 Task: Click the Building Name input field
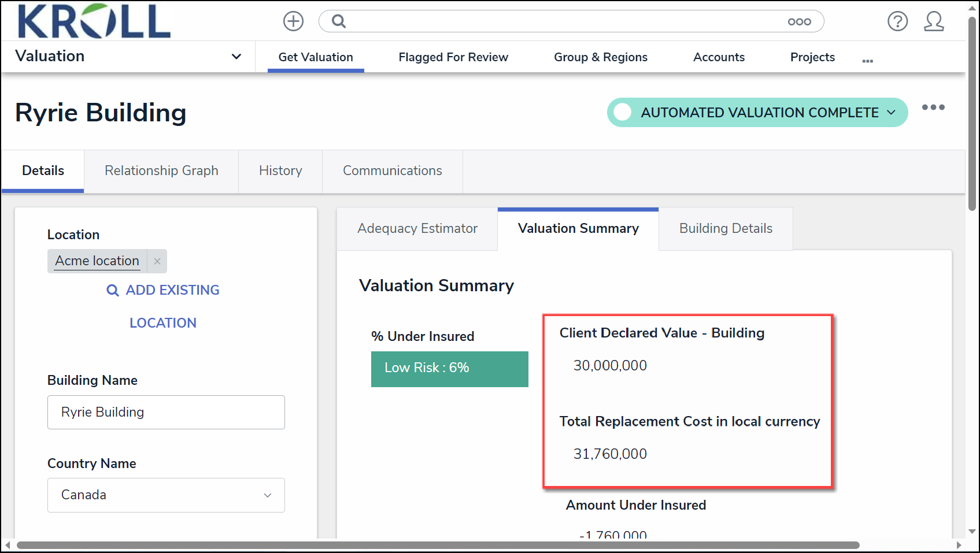(166, 412)
